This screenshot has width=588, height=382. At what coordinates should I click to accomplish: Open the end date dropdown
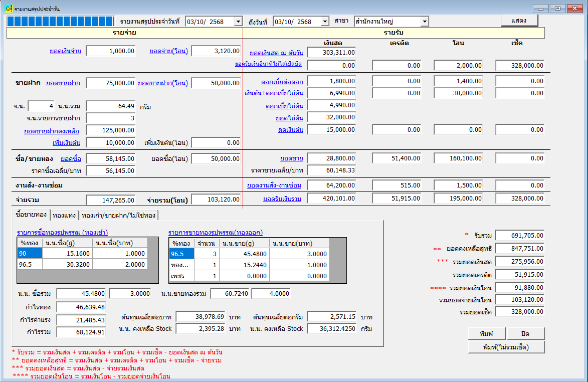pyautogui.click(x=324, y=22)
